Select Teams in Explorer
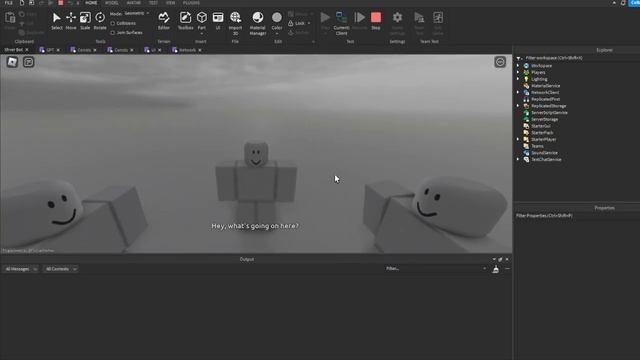This screenshot has height=360, width=640. click(x=537, y=146)
